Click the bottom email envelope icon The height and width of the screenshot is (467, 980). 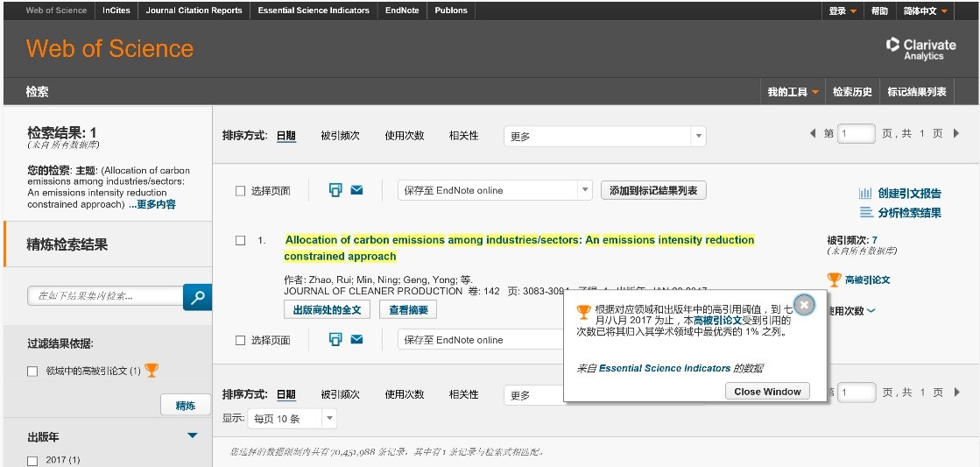pyautogui.click(x=356, y=339)
